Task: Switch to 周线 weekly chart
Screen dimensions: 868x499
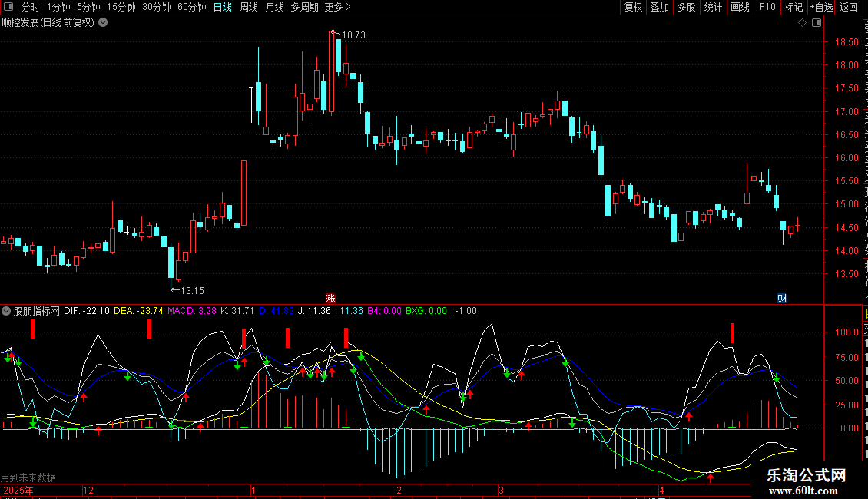Action: coord(249,7)
